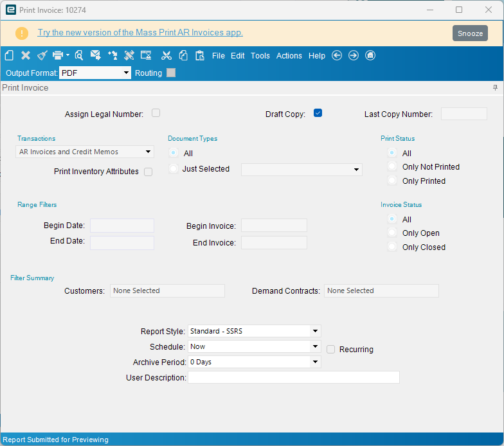Uncheck the Draft Copy checkbox
This screenshot has width=504, height=446.
tap(318, 113)
